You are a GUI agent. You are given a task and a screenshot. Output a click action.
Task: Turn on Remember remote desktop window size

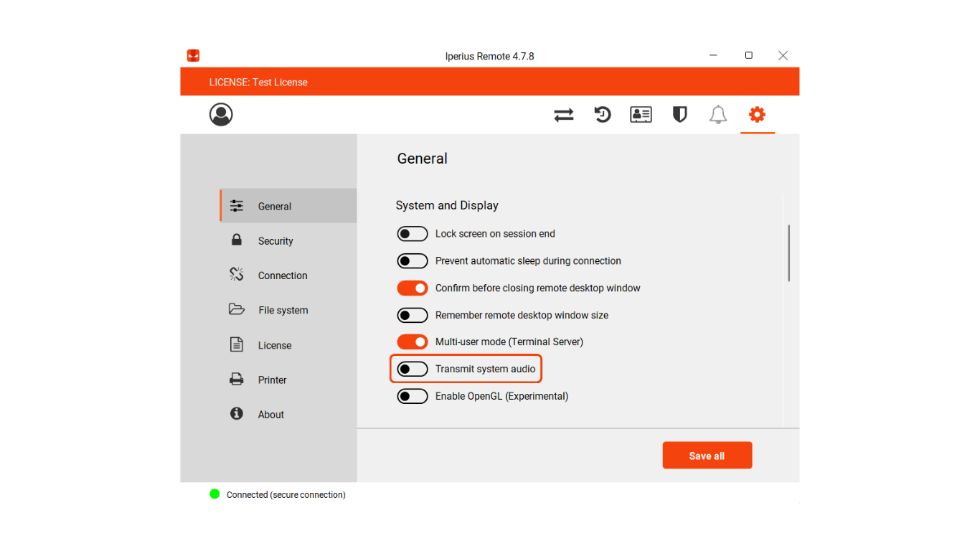click(x=413, y=316)
